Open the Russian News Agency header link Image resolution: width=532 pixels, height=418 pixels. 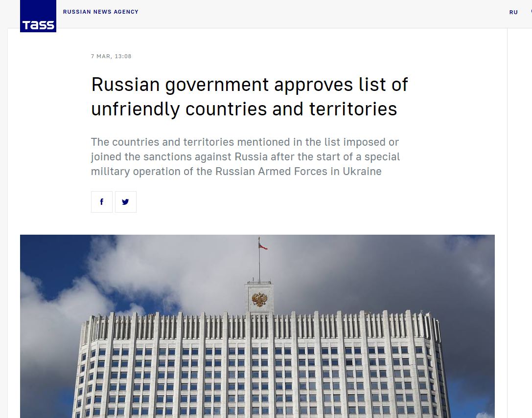coord(100,12)
